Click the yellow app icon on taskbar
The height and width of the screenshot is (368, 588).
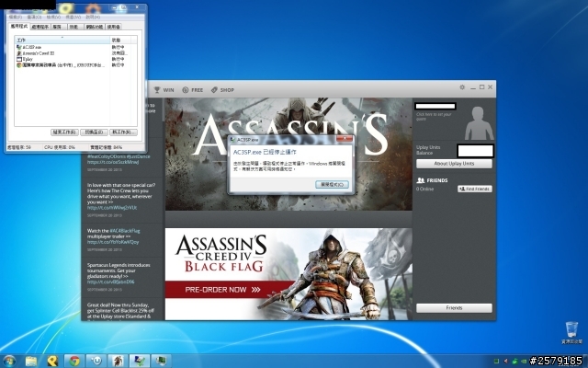point(52,361)
